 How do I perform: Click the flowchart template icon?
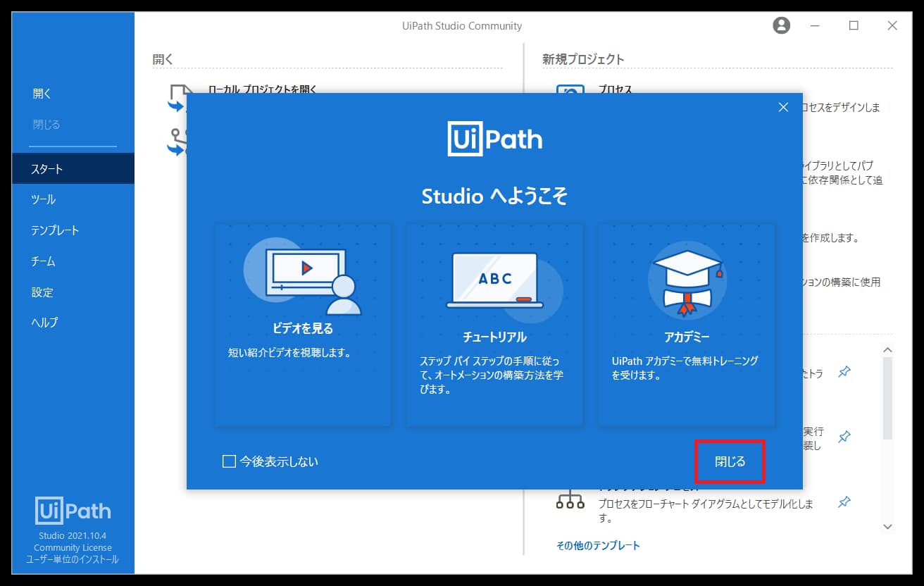(570, 501)
